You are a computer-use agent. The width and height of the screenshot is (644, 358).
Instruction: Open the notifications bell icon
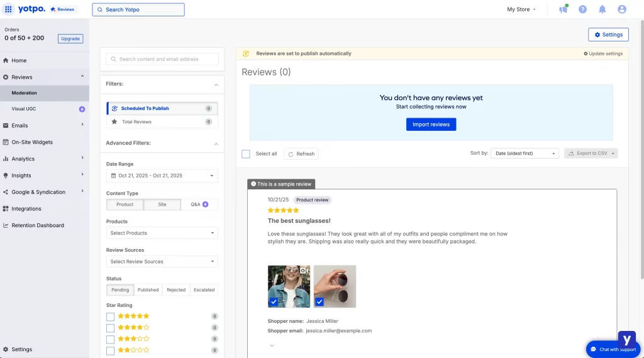pos(602,9)
